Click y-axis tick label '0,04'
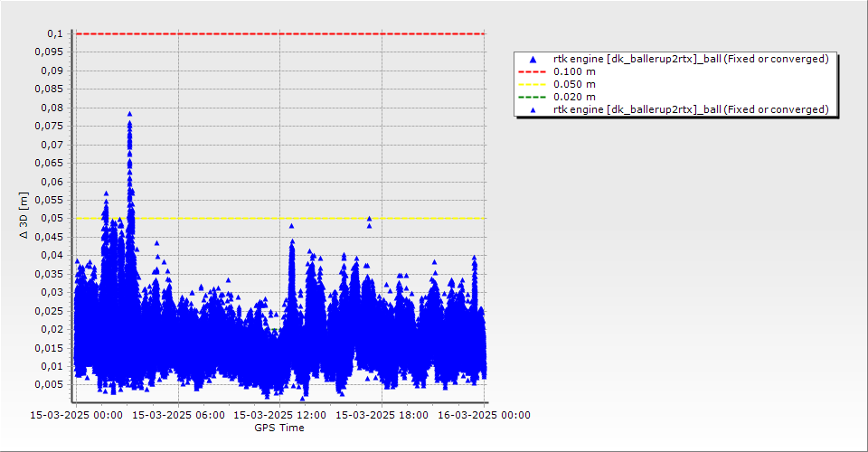 (x=52, y=256)
